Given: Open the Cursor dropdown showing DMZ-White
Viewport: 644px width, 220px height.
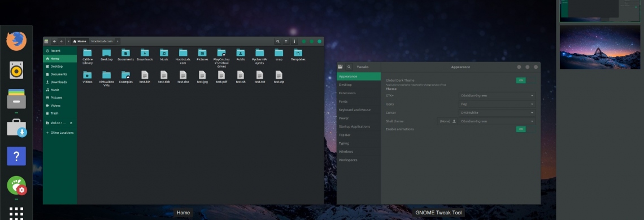Looking at the screenshot, I should pos(497,112).
